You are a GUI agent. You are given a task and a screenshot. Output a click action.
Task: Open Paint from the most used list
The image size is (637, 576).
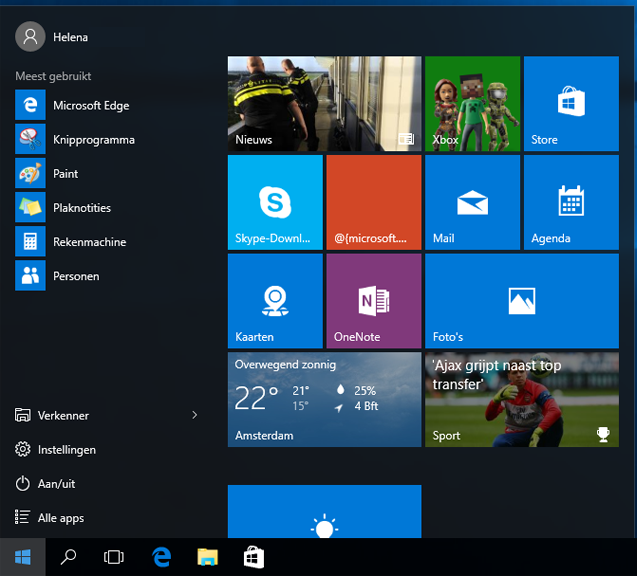pos(110,173)
